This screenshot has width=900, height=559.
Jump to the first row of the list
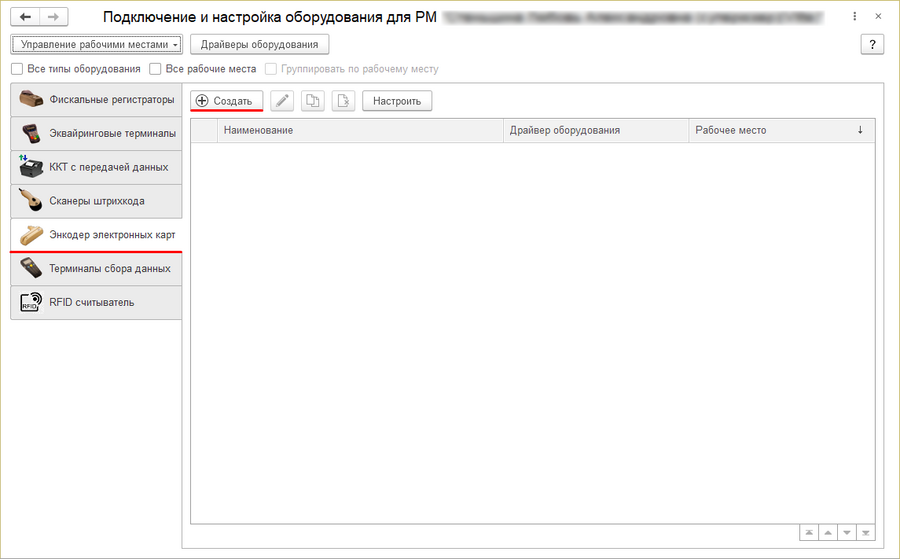pyautogui.click(x=809, y=533)
